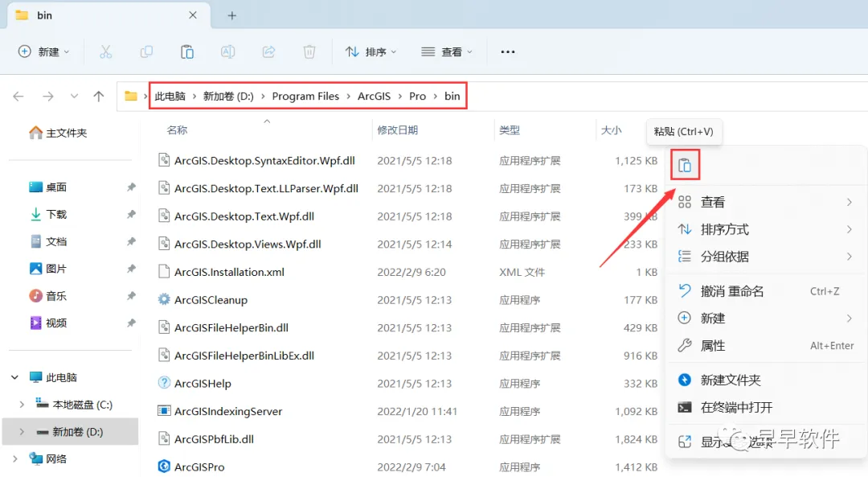Select the ArcGISIndexingServer application

click(x=228, y=411)
